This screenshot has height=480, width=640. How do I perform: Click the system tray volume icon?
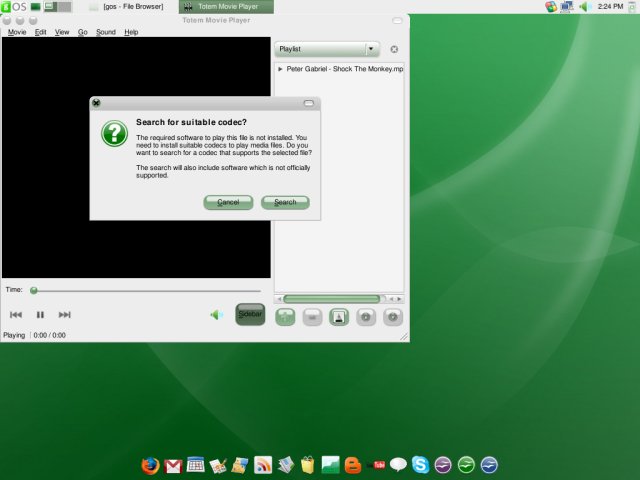point(585,7)
